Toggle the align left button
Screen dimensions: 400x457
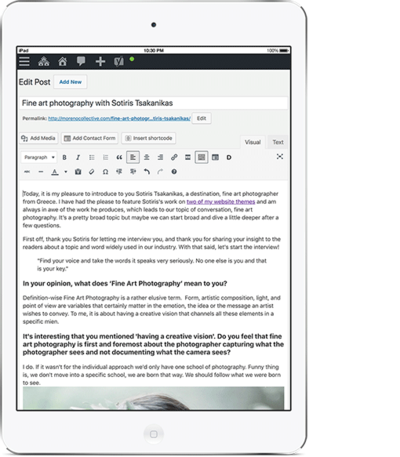pos(133,157)
